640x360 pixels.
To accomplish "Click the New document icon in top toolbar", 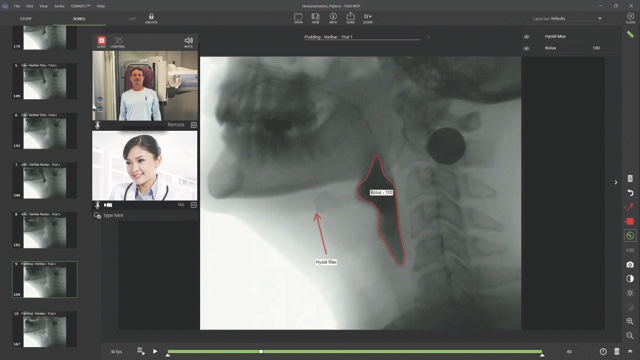I will point(316,16).
